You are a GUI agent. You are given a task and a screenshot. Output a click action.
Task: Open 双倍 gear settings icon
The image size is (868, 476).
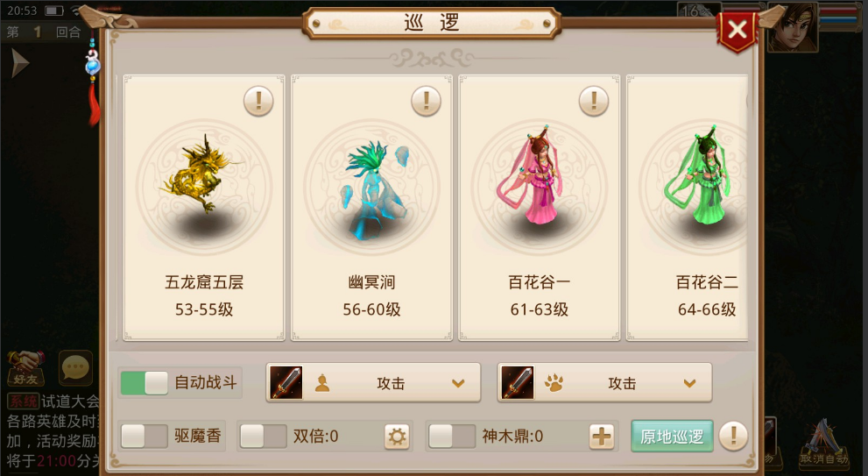coord(397,437)
